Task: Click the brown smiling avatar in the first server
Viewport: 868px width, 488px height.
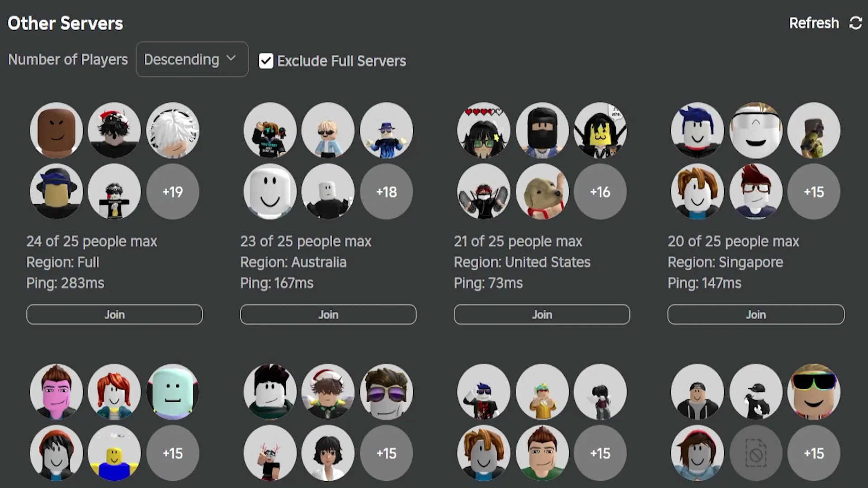Action: pos(56,131)
